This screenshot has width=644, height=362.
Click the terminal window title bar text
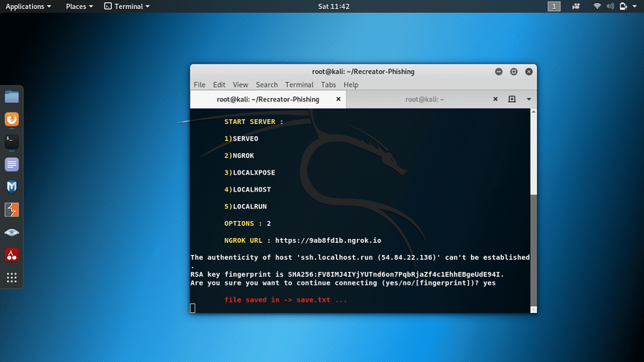pyautogui.click(x=363, y=72)
